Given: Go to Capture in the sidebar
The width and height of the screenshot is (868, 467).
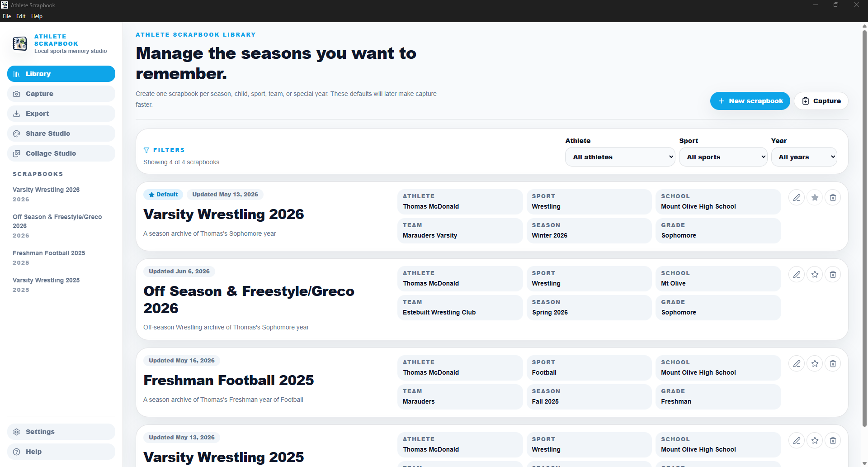Looking at the screenshot, I should pos(61,94).
